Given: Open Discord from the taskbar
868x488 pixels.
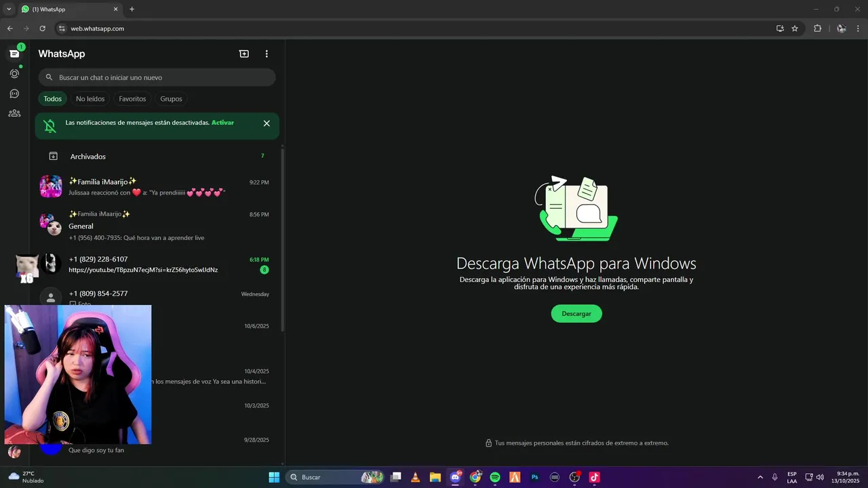Looking at the screenshot, I should click(x=456, y=477).
